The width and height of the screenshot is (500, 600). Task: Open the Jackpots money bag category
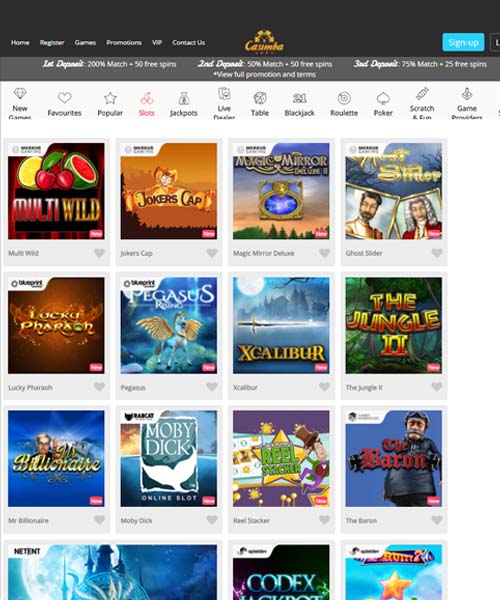184,104
